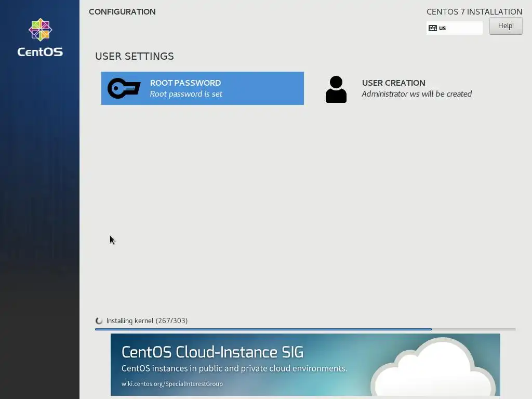
Task: Click the CONFIGURATION title
Action: pos(122,11)
